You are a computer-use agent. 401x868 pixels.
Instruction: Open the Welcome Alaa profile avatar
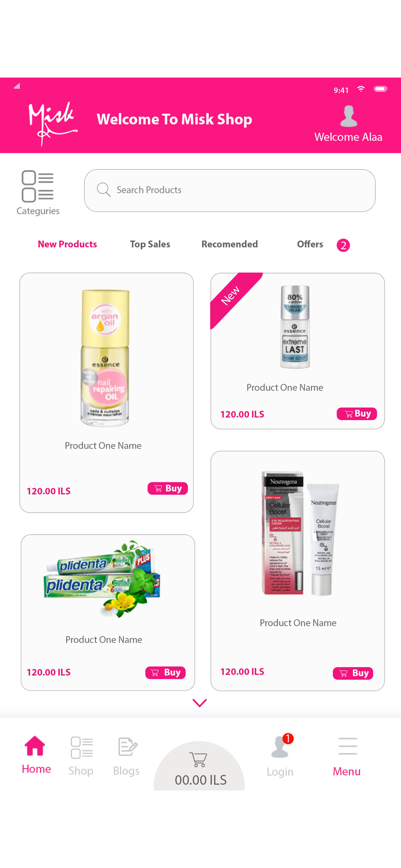348,116
